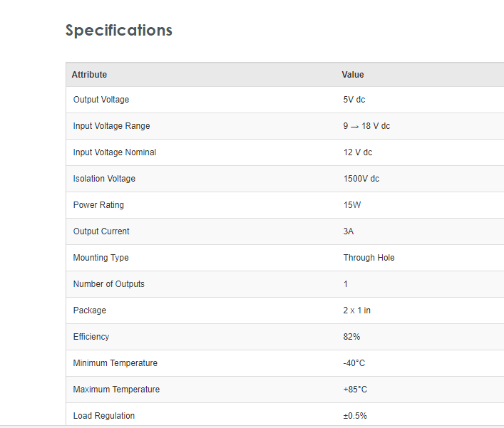Screen dimensions: 504x428
Task: Select the Number of Outputs label
Action: [x=108, y=284]
